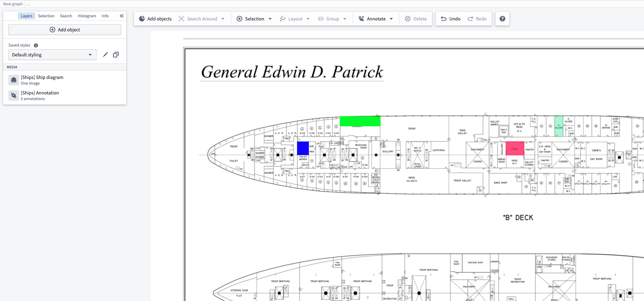
Task: Click the help question mark icon
Action: pos(502,19)
